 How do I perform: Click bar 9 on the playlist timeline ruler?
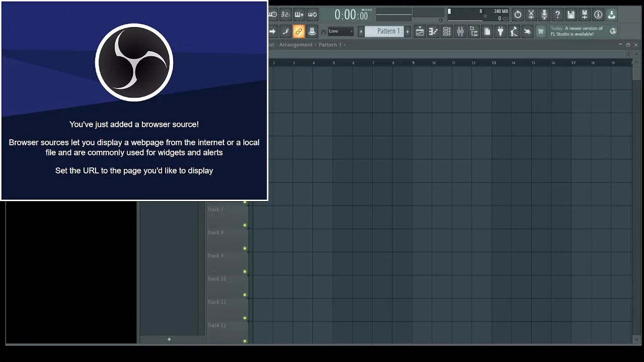tap(413, 63)
